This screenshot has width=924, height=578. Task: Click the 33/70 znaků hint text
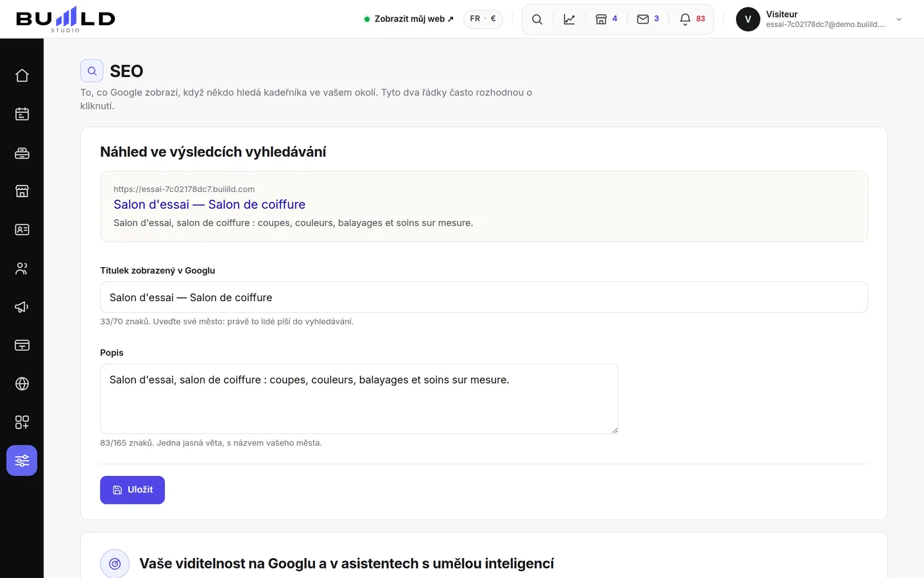[x=227, y=321]
